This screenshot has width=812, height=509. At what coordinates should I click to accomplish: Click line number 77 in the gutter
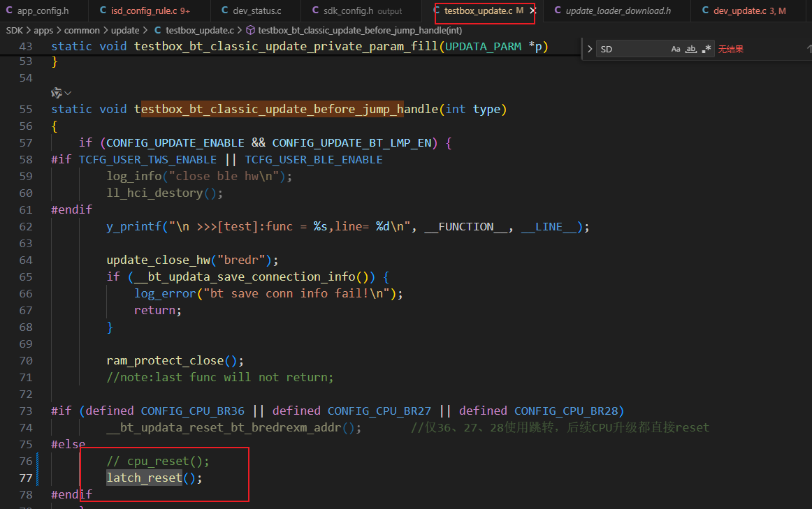click(26, 478)
